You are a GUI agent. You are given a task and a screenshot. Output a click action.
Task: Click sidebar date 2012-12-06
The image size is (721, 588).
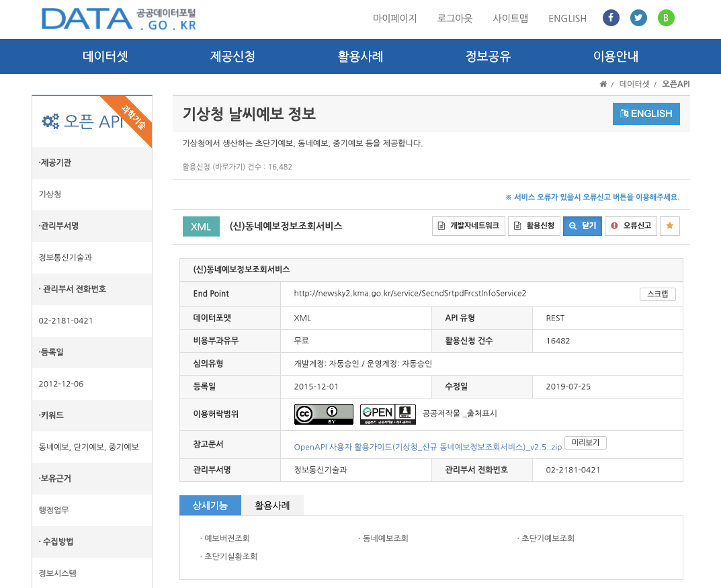(61, 384)
